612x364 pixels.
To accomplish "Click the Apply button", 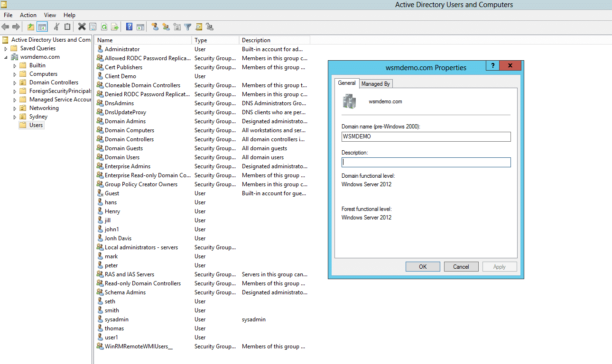I will click(500, 267).
